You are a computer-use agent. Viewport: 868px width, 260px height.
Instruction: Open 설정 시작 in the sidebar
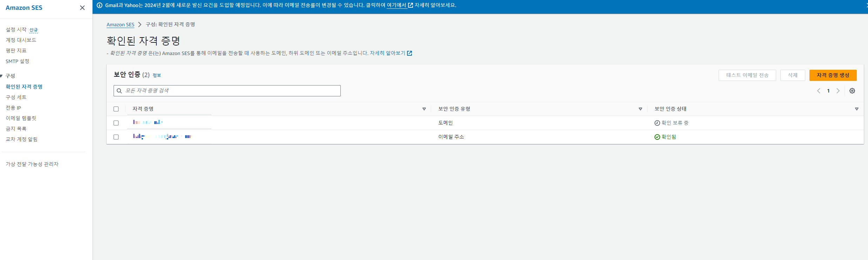(x=16, y=29)
